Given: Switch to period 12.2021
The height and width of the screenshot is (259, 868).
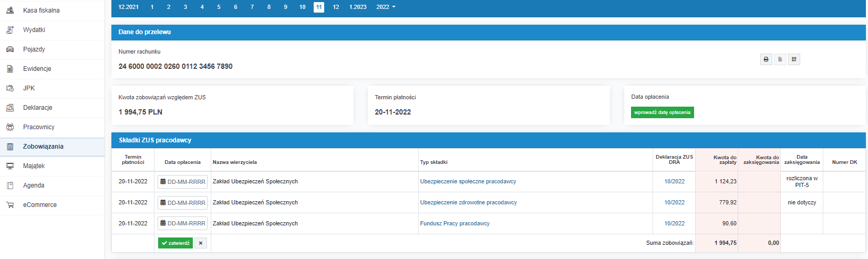Looking at the screenshot, I should coord(129,7).
